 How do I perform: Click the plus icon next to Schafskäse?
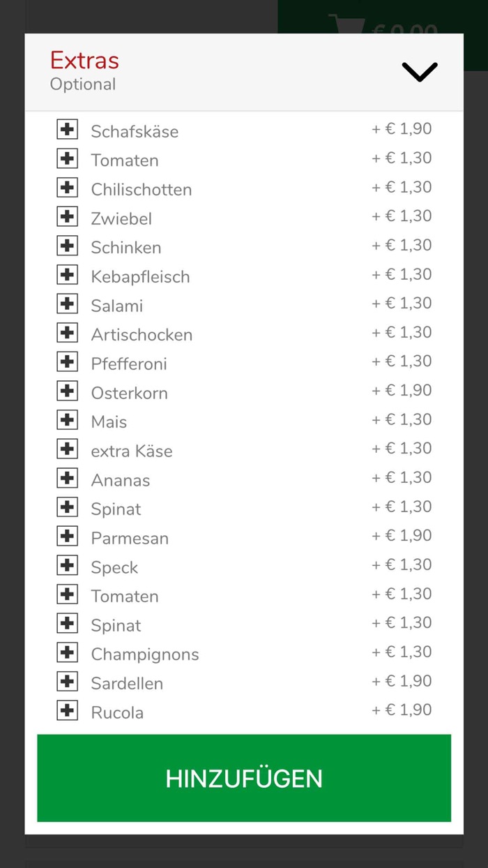(x=67, y=129)
